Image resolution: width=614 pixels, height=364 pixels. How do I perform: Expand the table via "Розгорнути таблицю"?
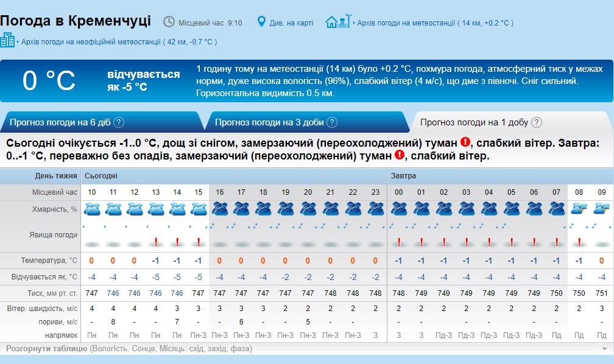pyautogui.click(x=48, y=349)
